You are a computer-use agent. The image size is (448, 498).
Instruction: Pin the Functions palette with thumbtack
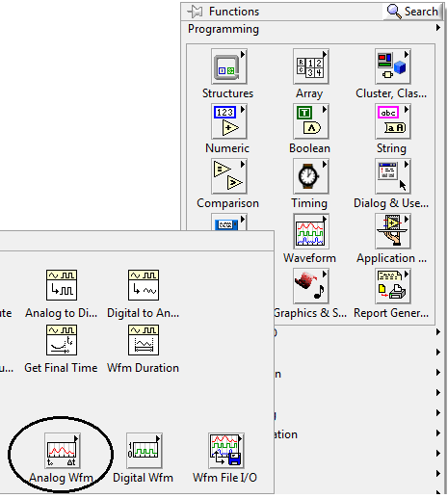195,12
